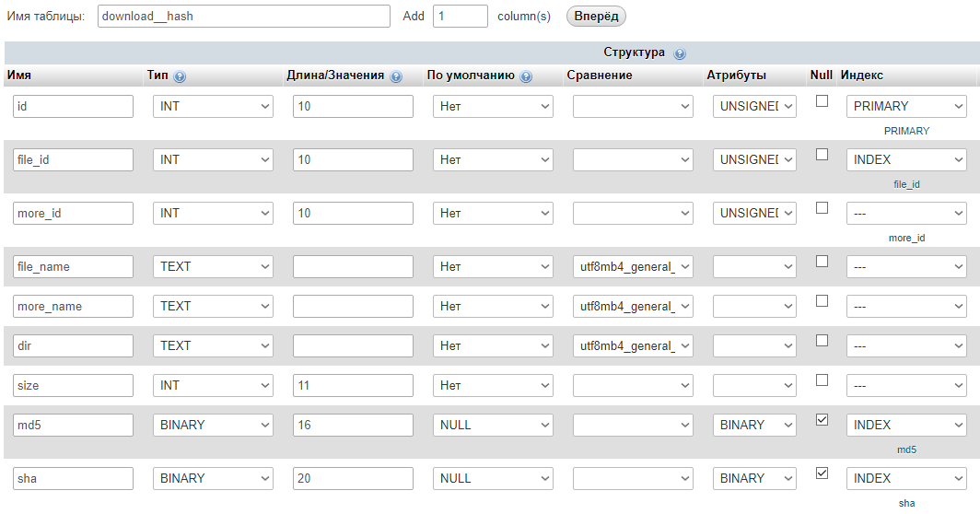Viewport: 980px width, 514px height.
Task: Click the Add columns count field
Action: coord(460,17)
